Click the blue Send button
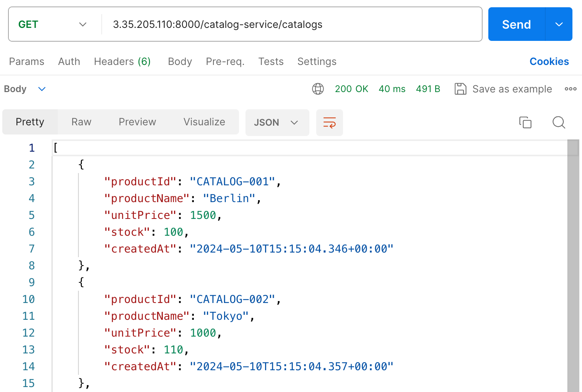The height and width of the screenshot is (392, 582). coord(517,24)
